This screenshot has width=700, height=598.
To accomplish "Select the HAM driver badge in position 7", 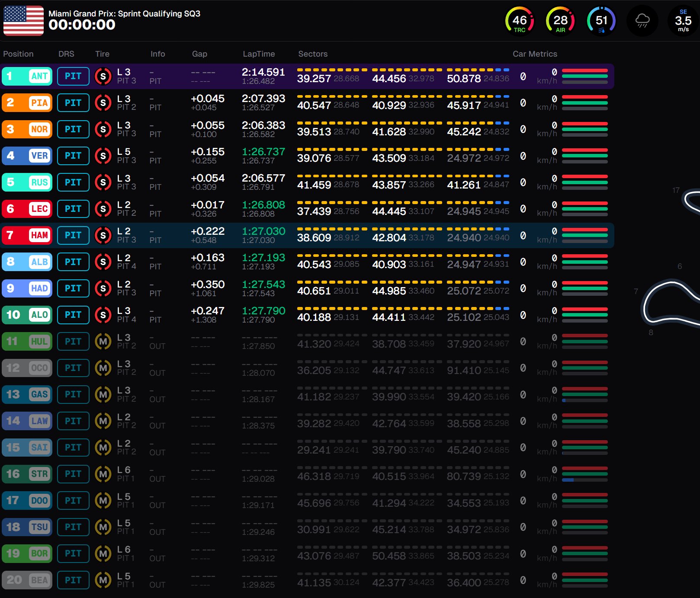I will [27, 235].
